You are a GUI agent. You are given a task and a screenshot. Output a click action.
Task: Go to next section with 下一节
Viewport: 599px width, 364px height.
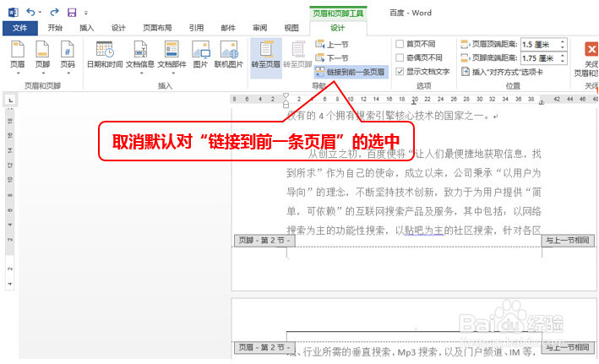pyautogui.click(x=332, y=58)
